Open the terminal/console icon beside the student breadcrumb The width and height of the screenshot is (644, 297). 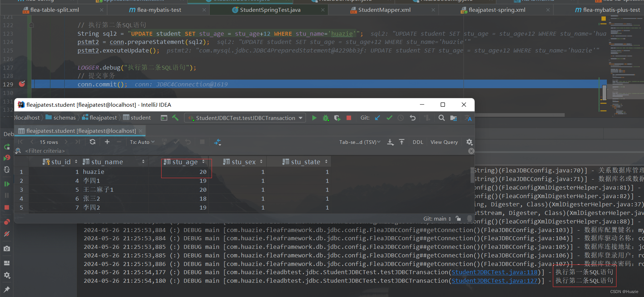(x=164, y=118)
